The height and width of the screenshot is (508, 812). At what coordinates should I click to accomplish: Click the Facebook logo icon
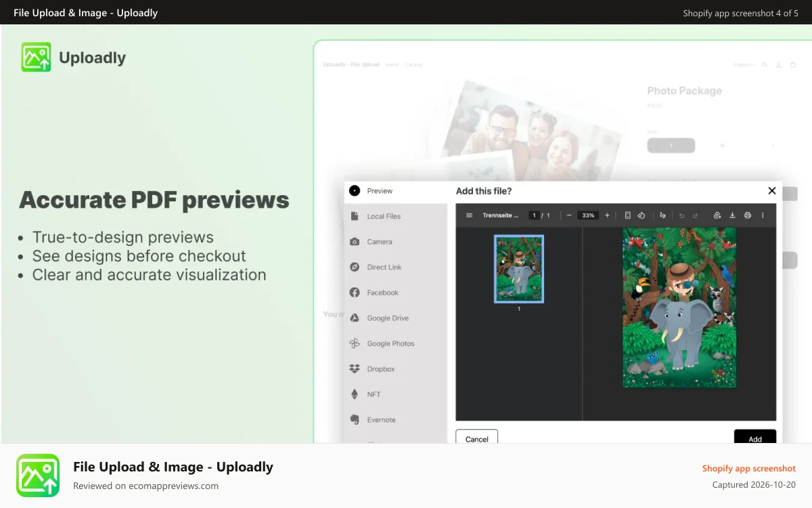(x=355, y=293)
